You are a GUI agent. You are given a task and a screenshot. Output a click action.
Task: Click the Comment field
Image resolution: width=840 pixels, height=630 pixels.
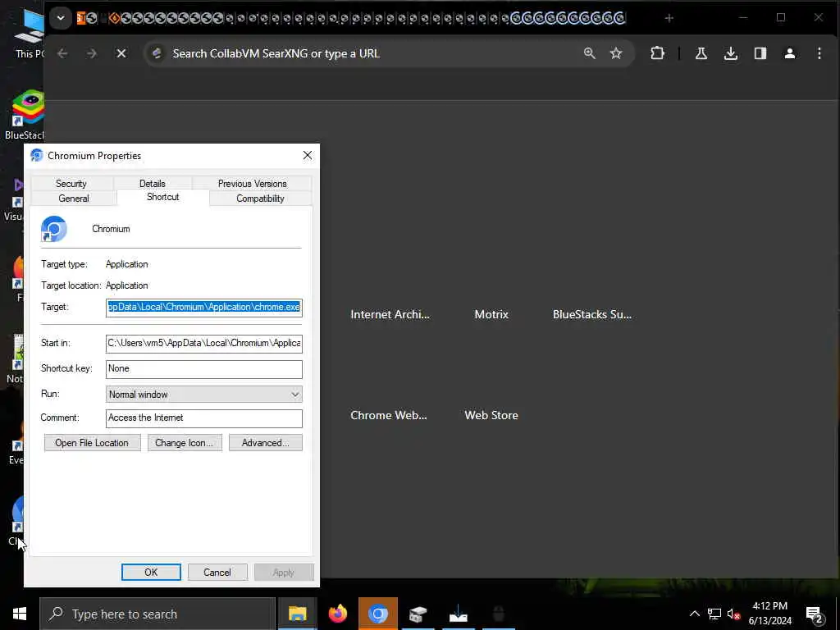[x=204, y=418]
